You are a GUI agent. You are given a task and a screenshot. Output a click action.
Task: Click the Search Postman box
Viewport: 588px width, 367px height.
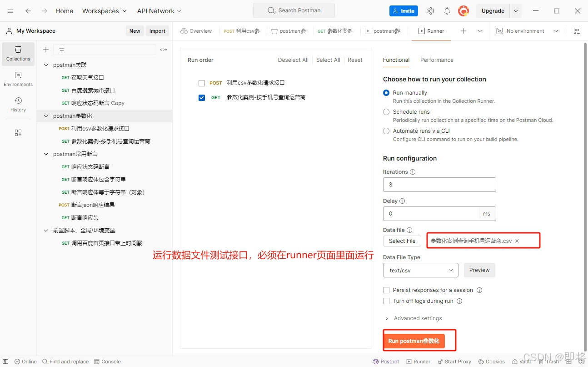(x=294, y=10)
